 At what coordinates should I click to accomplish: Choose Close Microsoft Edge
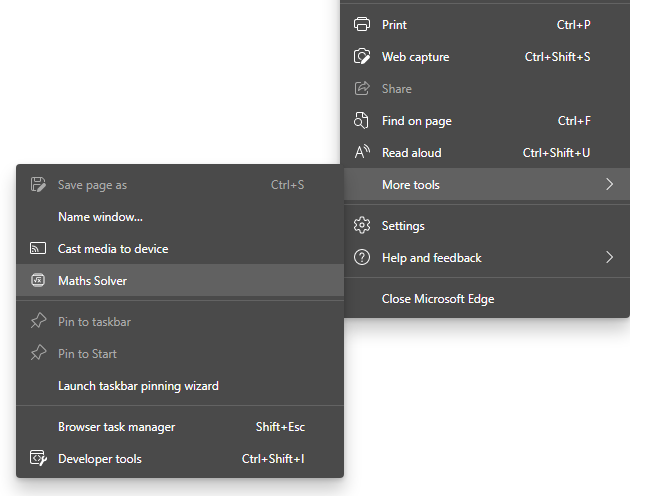point(438,299)
